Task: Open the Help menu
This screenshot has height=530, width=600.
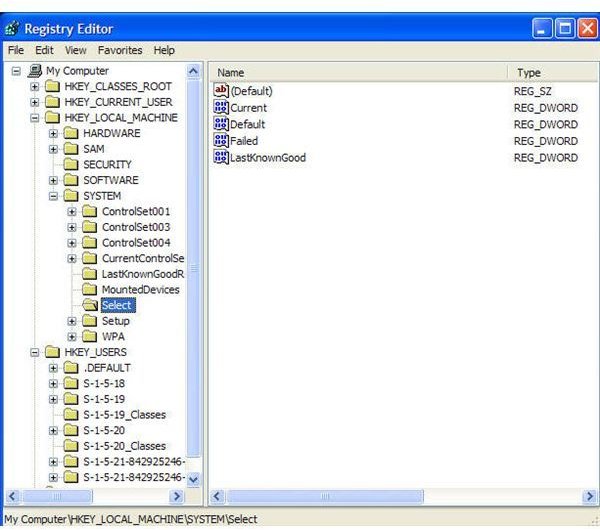Action: [164, 50]
